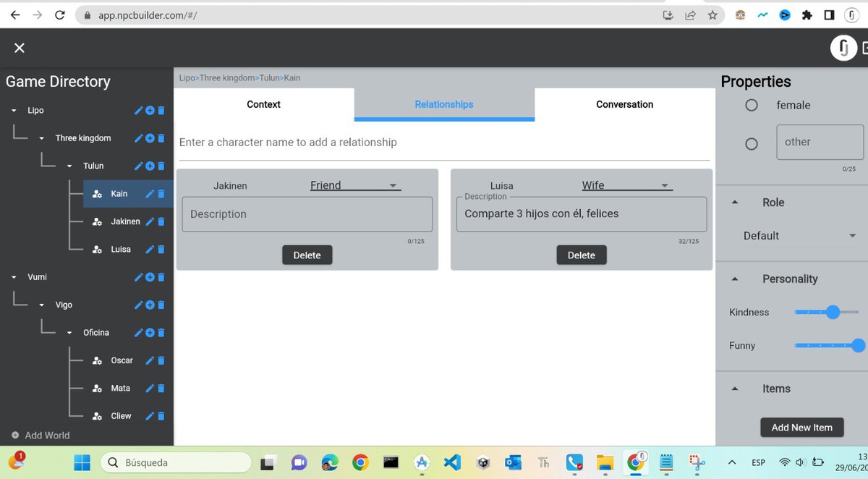Edit Three kingdom with pencil icon

pos(139,138)
